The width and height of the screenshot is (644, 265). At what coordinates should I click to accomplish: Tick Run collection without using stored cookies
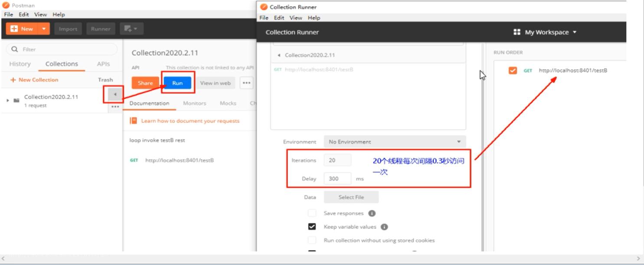pos(312,240)
